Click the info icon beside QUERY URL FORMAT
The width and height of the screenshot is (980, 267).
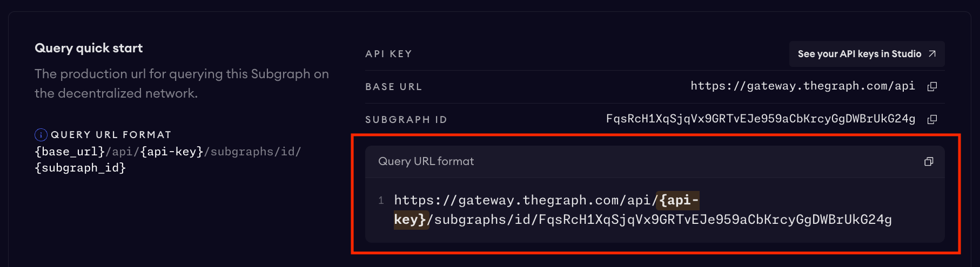pos(41,134)
